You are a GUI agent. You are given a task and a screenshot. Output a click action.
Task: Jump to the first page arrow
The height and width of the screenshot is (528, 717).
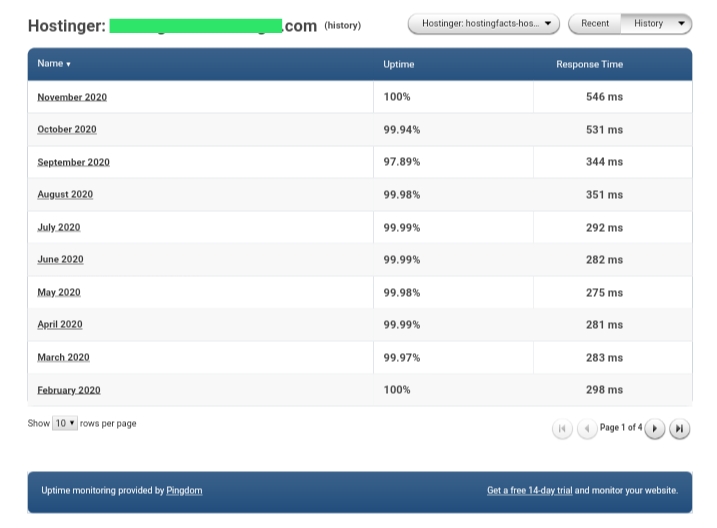562,429
